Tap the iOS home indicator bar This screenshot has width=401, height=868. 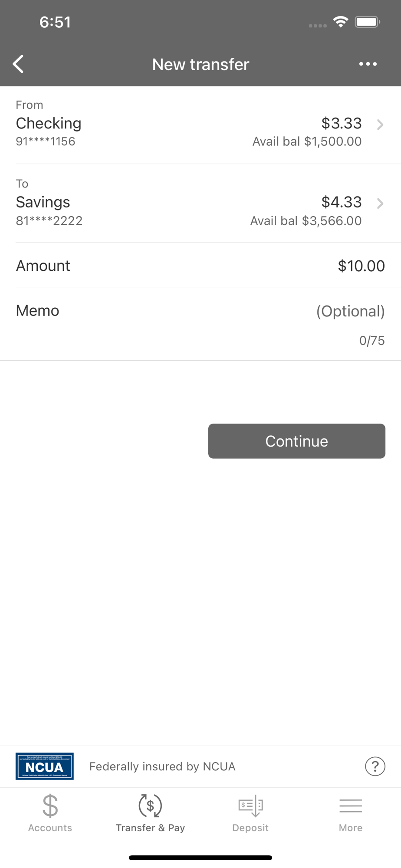click(x=200, y=858)
